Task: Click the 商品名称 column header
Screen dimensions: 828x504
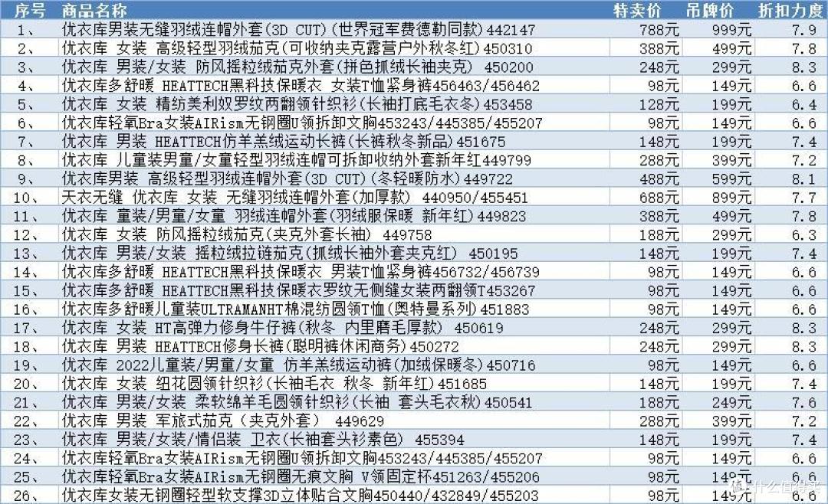Action: pos(94,11)
